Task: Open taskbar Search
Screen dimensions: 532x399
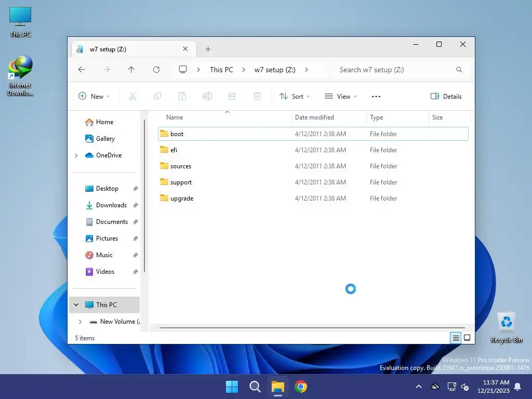Action: (x=255, y=387)
